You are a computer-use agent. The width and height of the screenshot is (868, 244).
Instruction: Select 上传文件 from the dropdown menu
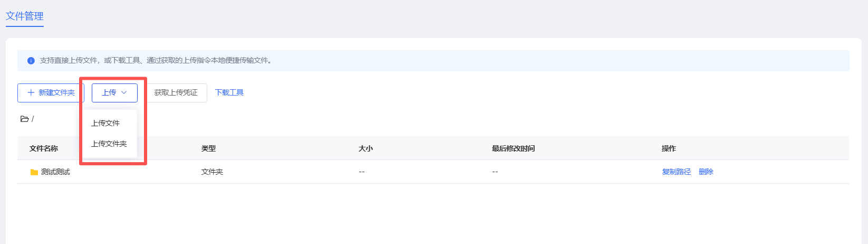pos(105,123)
